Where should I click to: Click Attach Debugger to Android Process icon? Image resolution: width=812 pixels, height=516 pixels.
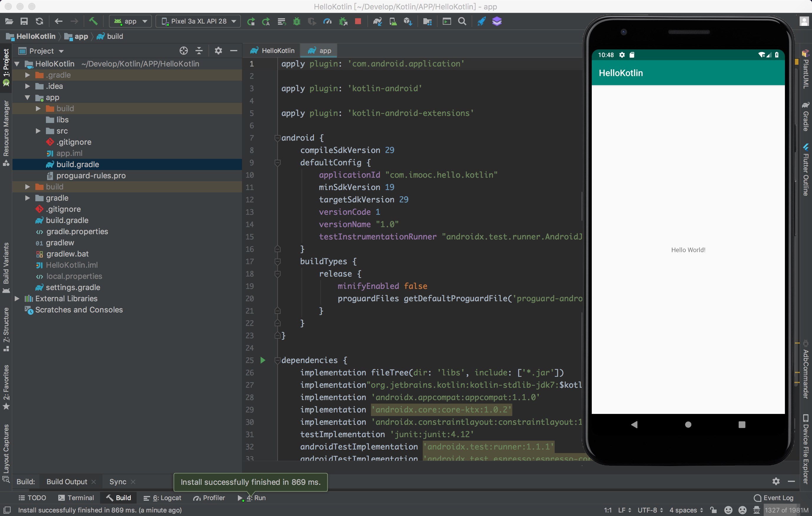pyautogui.click(x=343, y=21)
